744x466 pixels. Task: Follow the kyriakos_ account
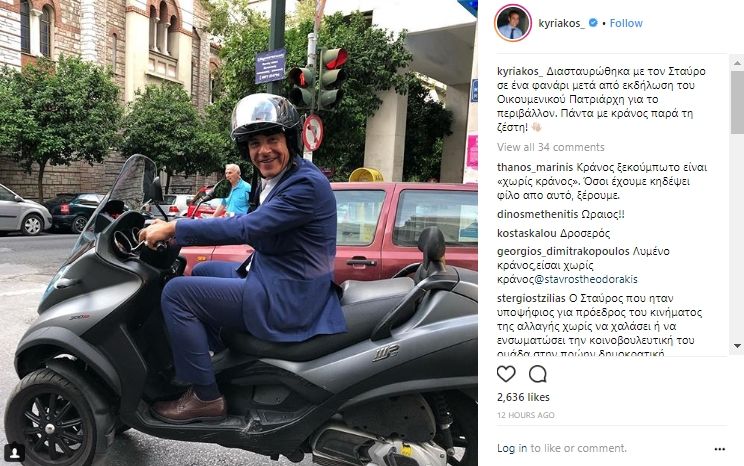(x=626, y=23)
